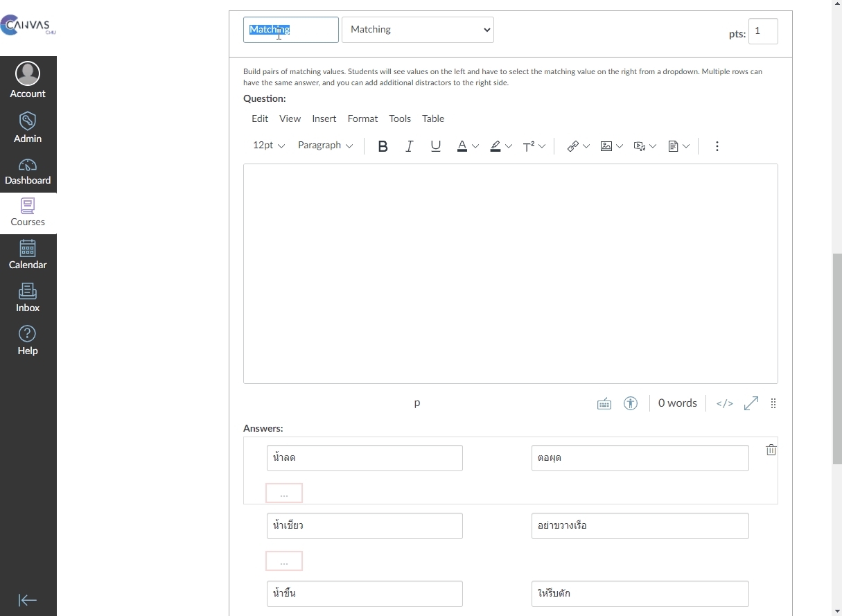Click the Help link in sidebar
Viewport: 842px width, 616px height.
(28, 341)
